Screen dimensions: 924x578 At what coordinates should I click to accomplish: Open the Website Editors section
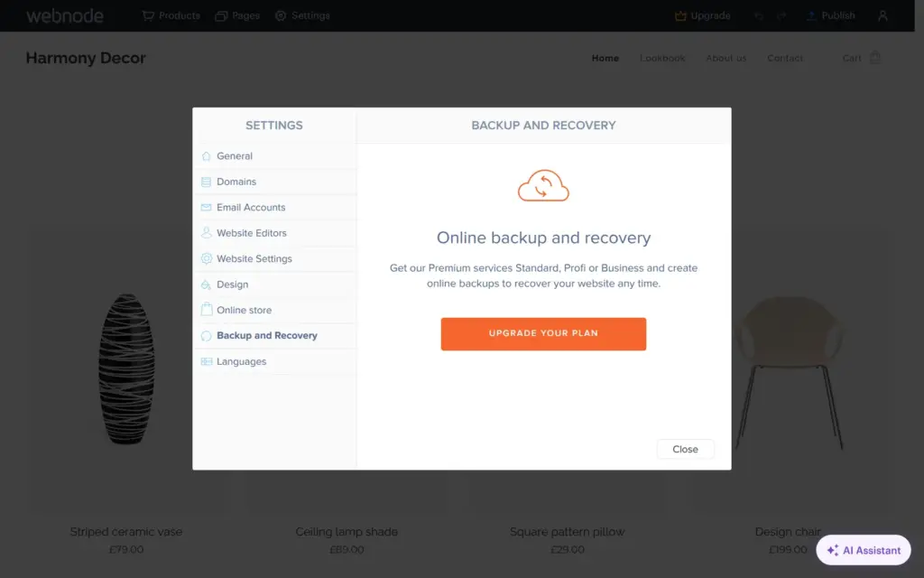pos(274,233)
